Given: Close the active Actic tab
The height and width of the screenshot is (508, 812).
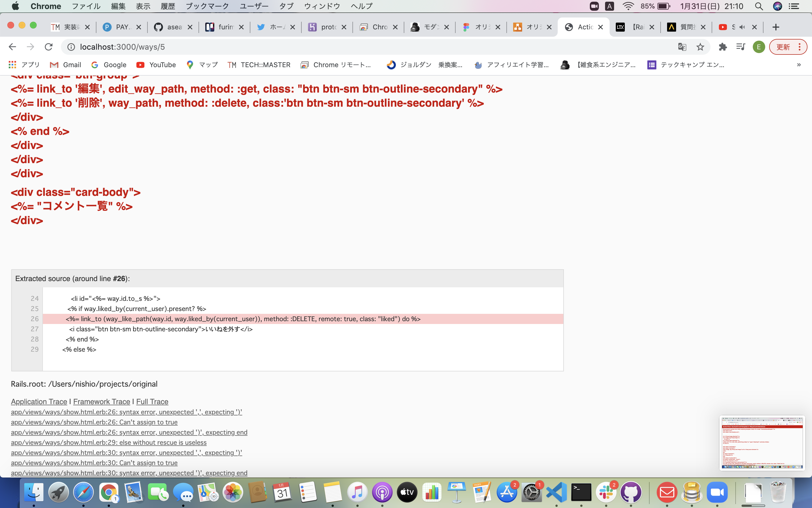Looking at the screenshot, I should pyautogui.click(x=601, y=27).
